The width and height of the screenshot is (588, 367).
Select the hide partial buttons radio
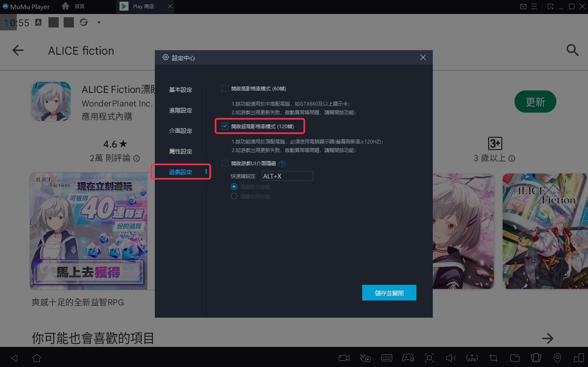point(234,187)
